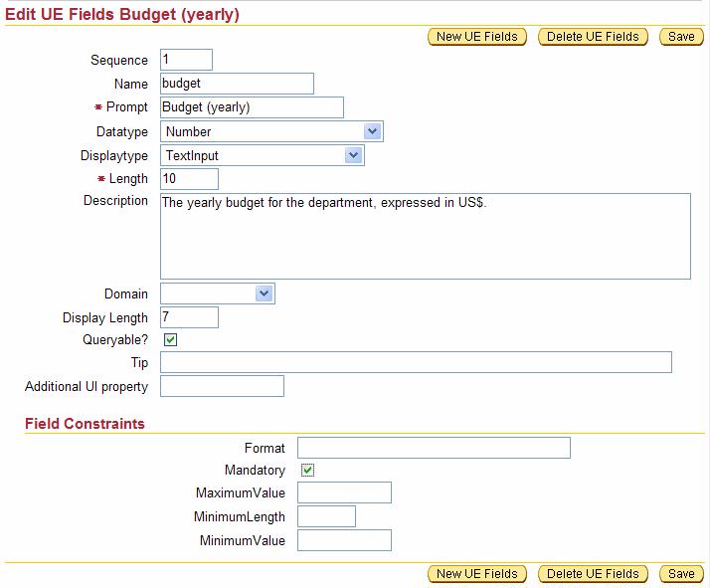Image resolution: width=710 pixels, height=588 pixels.
Task: Focus the Display Length field
Action: pos(189,317)
